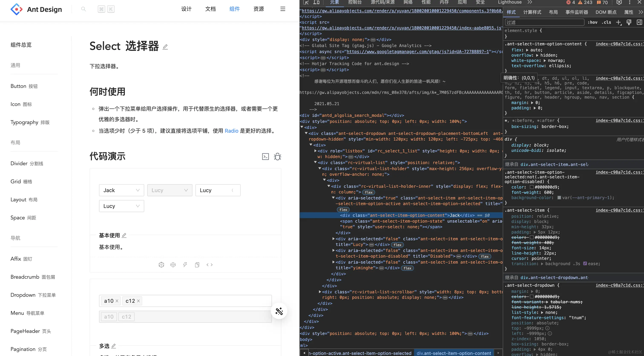Open the Lighthouse DevTools tab
The width and height of the screenshot is (644, 356).
coord(510,2)
